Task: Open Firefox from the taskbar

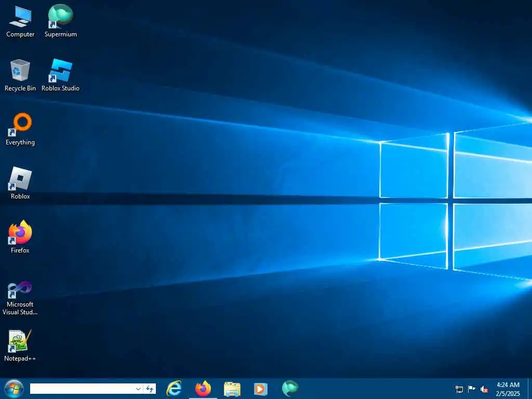Action: [x=203, y=389]
